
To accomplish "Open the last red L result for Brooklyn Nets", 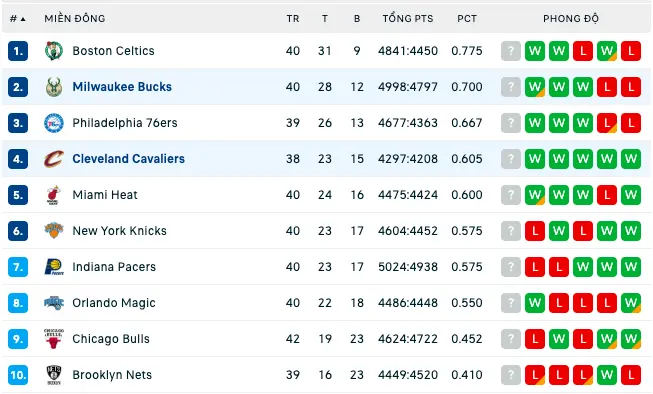I will [x=631, y=375].
